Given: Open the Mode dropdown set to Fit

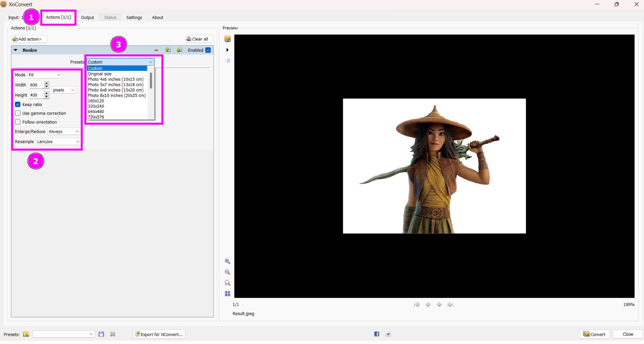Looking at the screenshot, I should point(45,75).
